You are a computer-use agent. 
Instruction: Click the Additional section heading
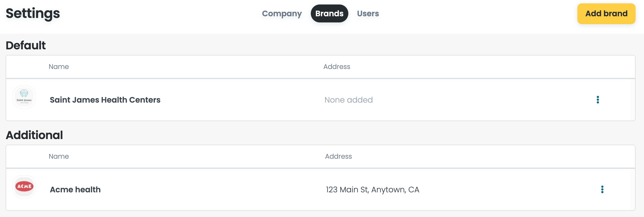point(34,135)
